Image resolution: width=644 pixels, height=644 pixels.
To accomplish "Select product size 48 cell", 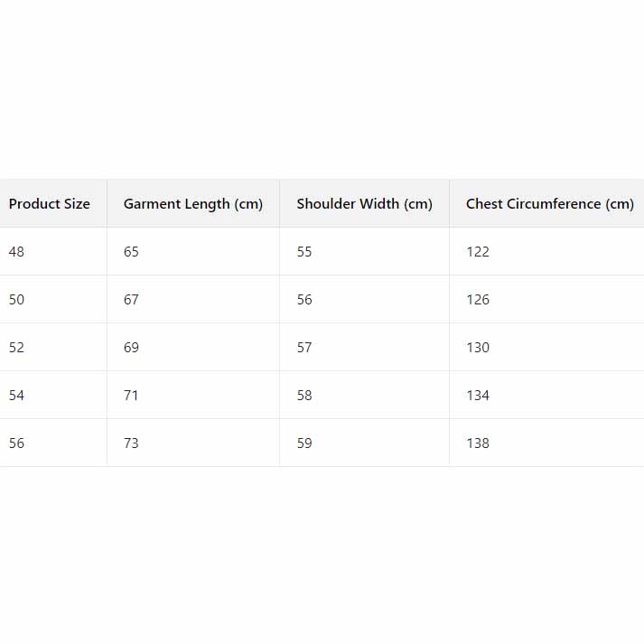I will point(17,252).
